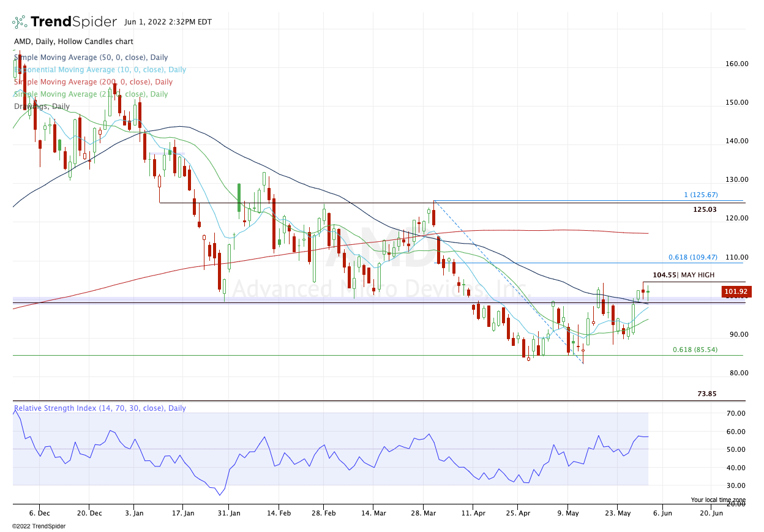Toggle the Simple Moving Average 200 legend entry
The width and height of the screenshot is (764, 532).
pos(93,82)
